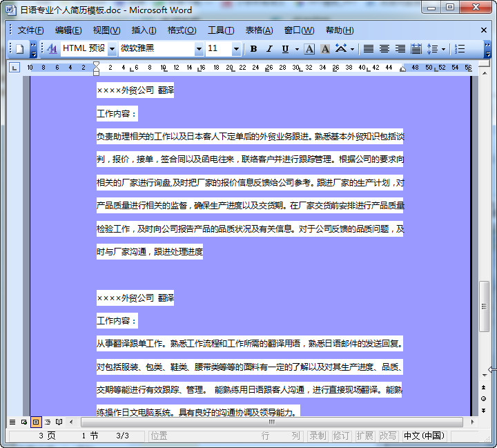Screen dimensions: 497x448
Task: Click the first ××××外贸公司 翻译 heading
Action: [x=135, y=90]
